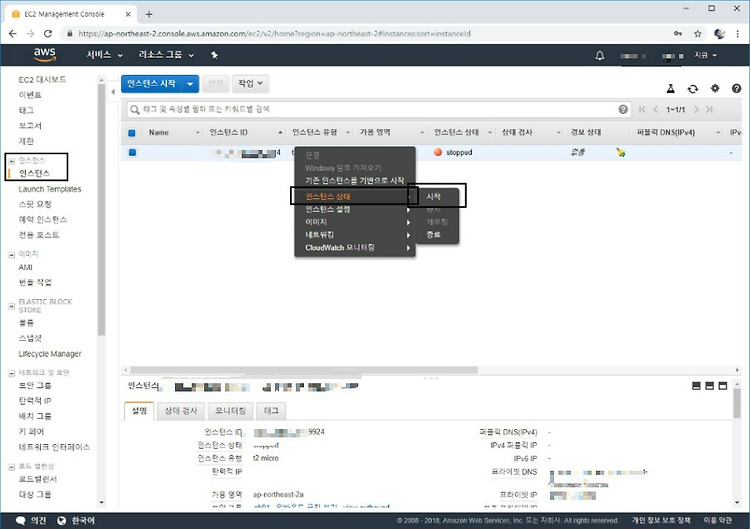This screenshot has width=750, height=529.
Task: Reload the browser page
Action: click(x=48, y=33)
